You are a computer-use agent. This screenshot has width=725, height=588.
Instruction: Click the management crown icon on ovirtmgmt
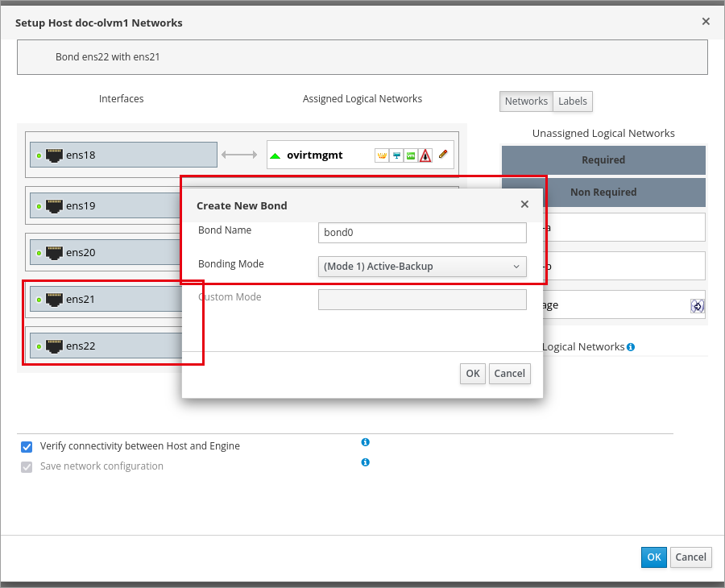(382, 155)
